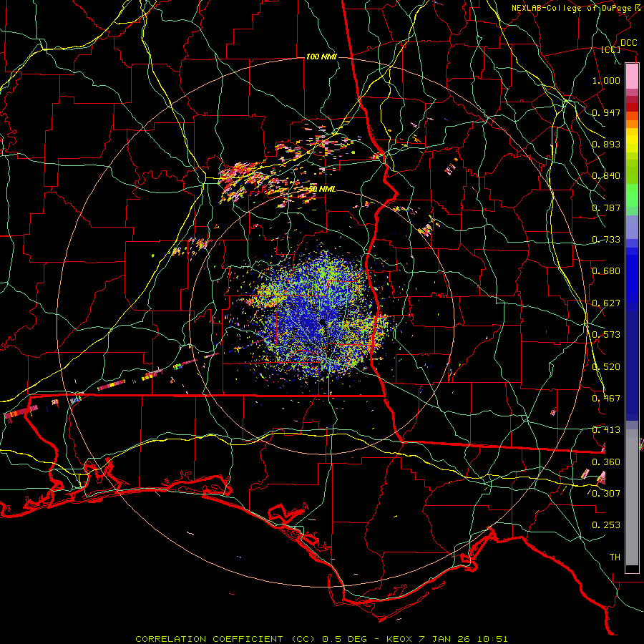Select the 0.840 scale value

pos(606,176)
